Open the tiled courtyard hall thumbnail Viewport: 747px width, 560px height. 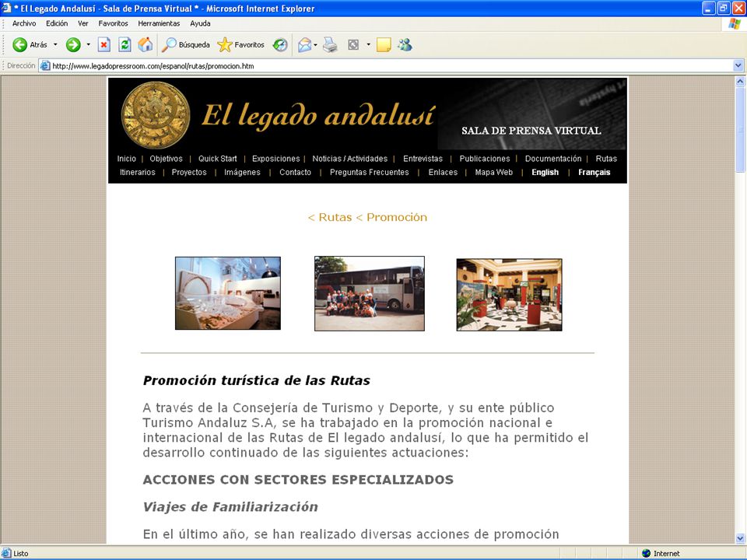click(509, 295)
